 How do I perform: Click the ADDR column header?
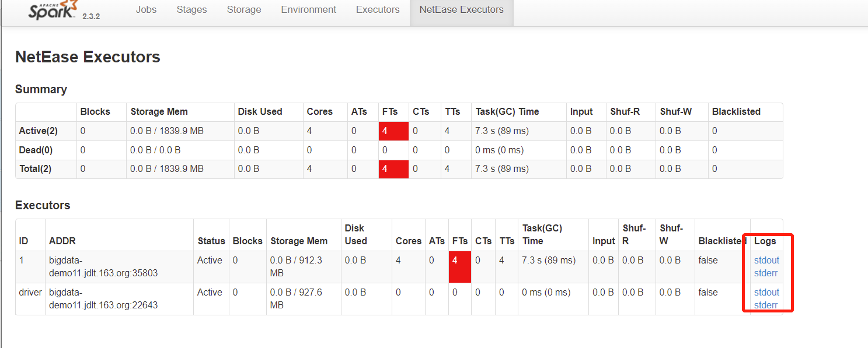[62, 241]
